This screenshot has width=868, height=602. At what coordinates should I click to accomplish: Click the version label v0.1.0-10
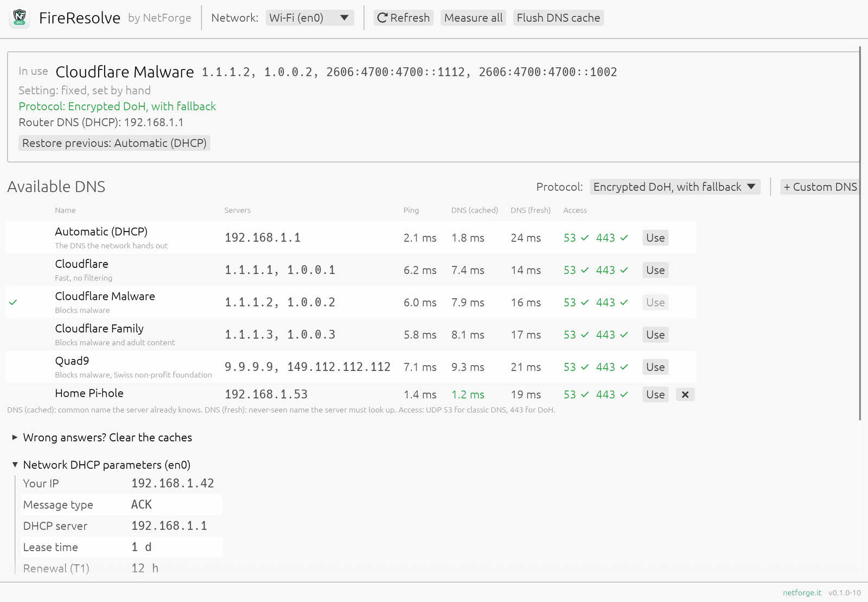(845, 593)
